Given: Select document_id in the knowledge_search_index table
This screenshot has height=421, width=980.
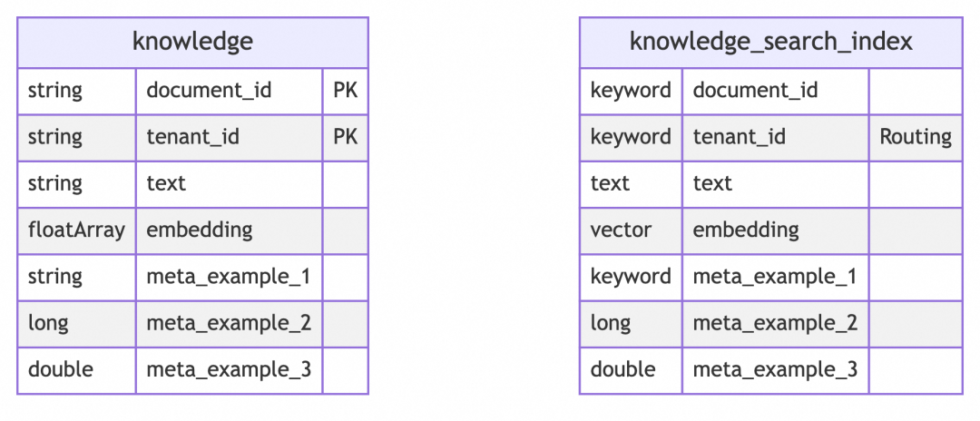Looking at the screenshot, I should click(x=755, y=91).
